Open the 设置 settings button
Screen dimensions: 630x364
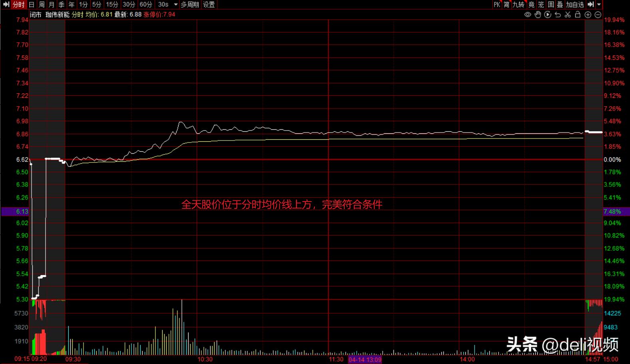pyautogui.click(x=209, y=4)
